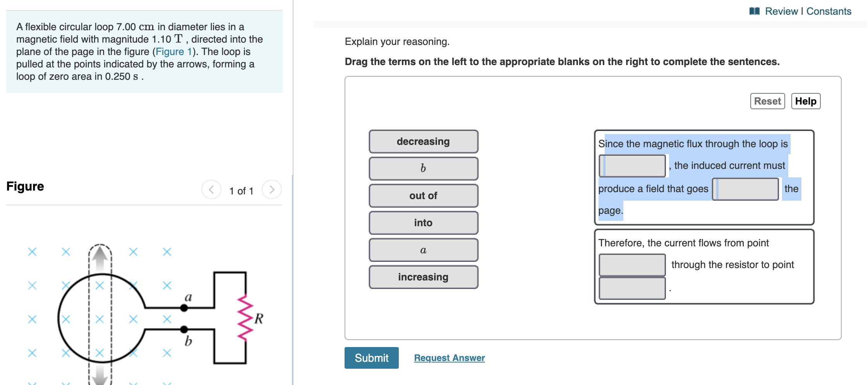
Task: Click the Review link in the header
Action: tap(782, 11)
